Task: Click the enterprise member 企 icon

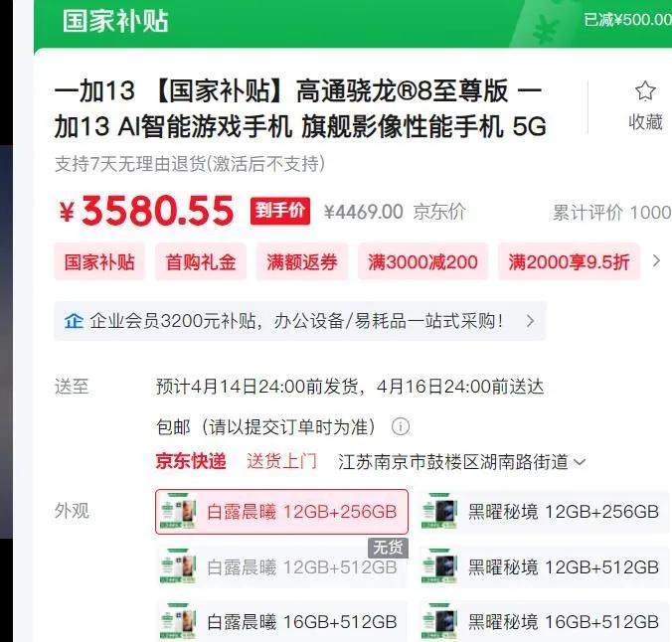Action: pyautogui.click(x=74, y=321)
